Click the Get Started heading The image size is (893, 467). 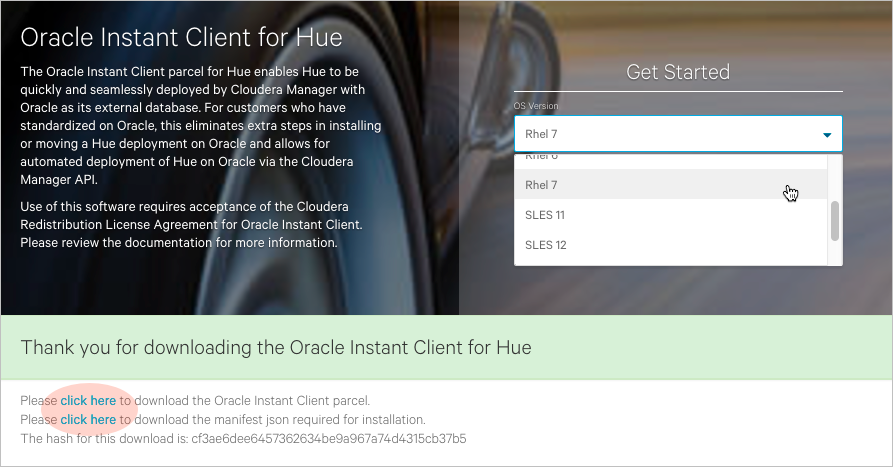tap(677, 72)
